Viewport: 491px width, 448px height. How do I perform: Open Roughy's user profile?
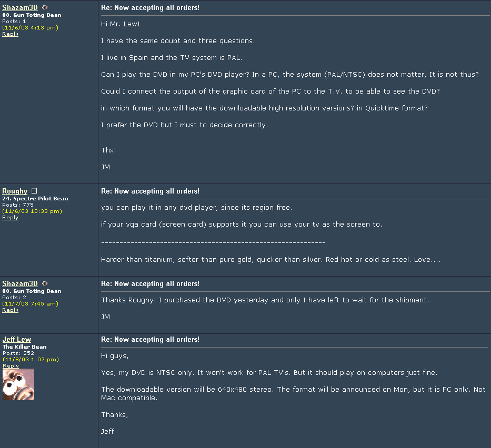(15, 191)
